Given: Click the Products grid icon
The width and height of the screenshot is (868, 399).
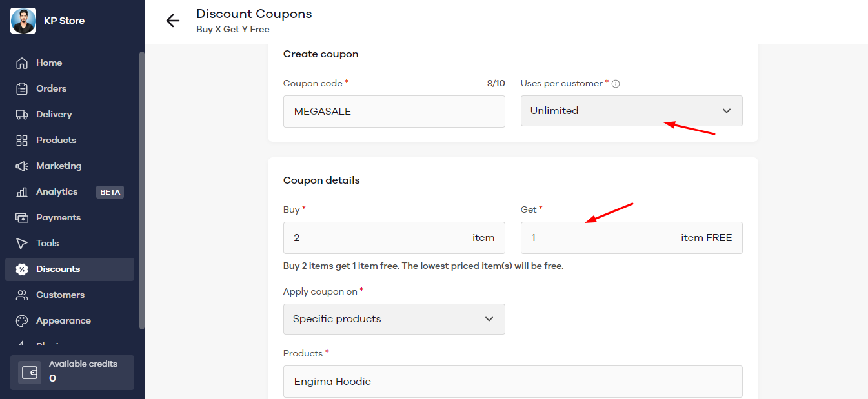Looking at the screenshot, I should point(22,141).
